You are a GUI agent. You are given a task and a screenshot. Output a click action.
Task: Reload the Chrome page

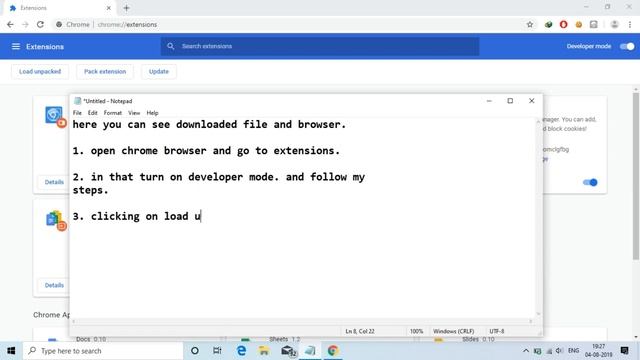pos(40,24)
